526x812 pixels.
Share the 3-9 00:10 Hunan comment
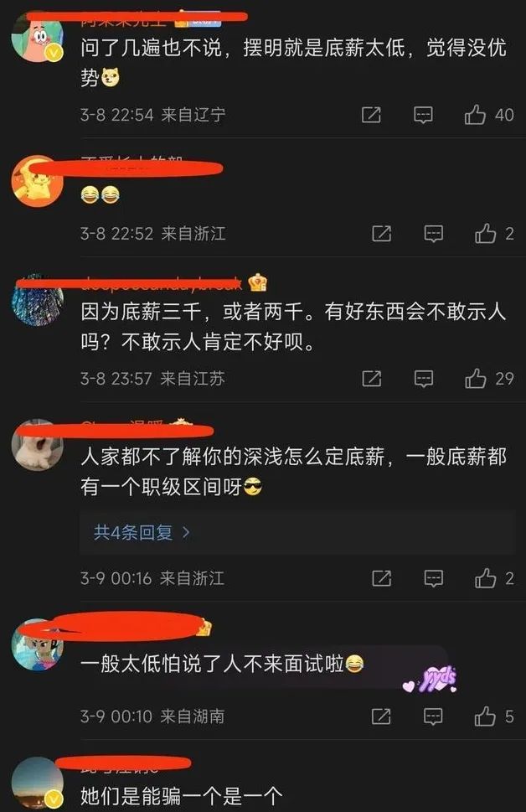point(382,716)
